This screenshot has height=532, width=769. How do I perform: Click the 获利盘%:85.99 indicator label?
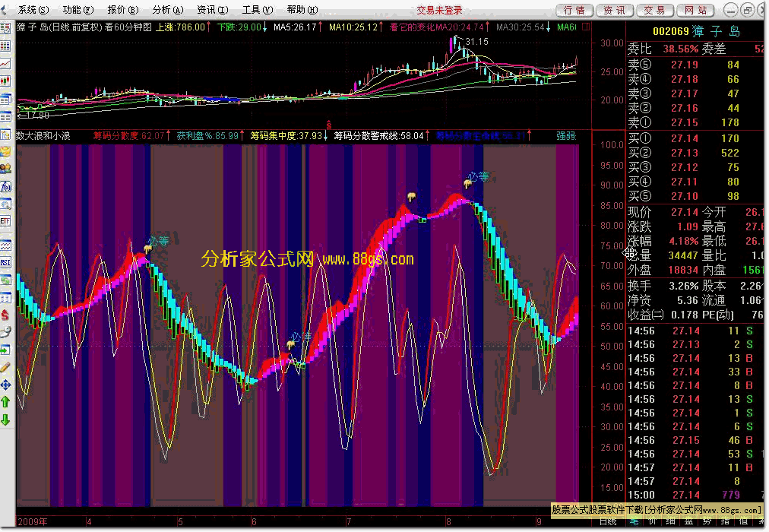click(x=207, y=136)
